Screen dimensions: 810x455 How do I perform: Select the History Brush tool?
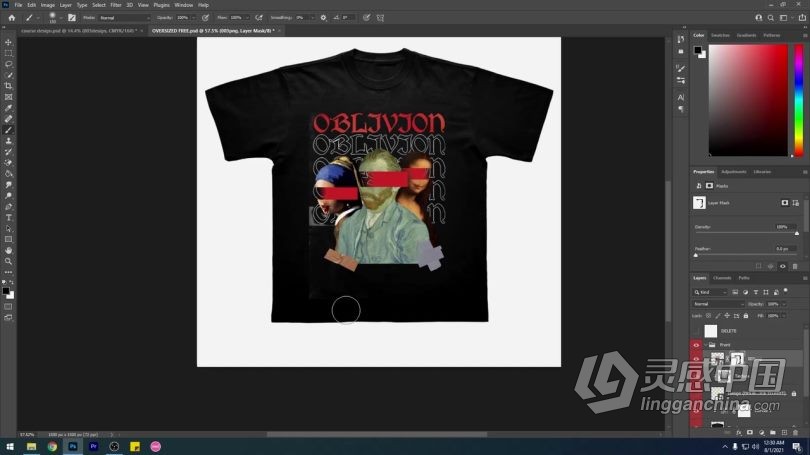click(x=8, y=152)
